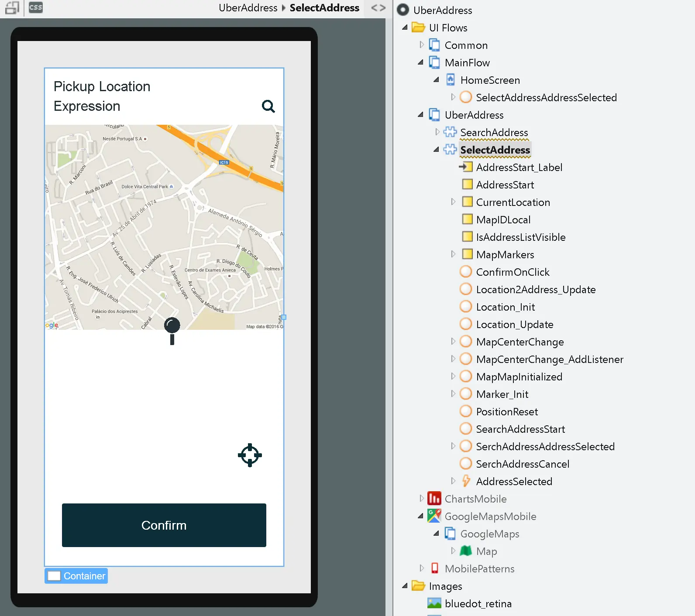Viewport: 695px width, 616px height.
Task: Click the map pin marker icon
Action: pyautogui.click(x=172, y=330)
